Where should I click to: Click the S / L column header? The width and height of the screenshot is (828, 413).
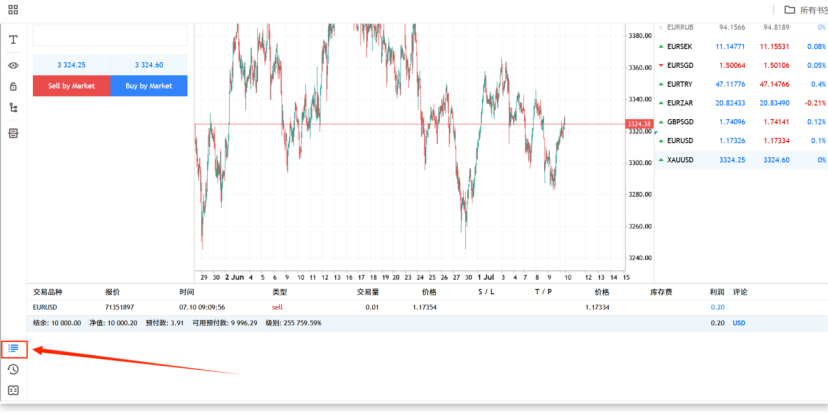pyautogui.click(x=486, y=292)
